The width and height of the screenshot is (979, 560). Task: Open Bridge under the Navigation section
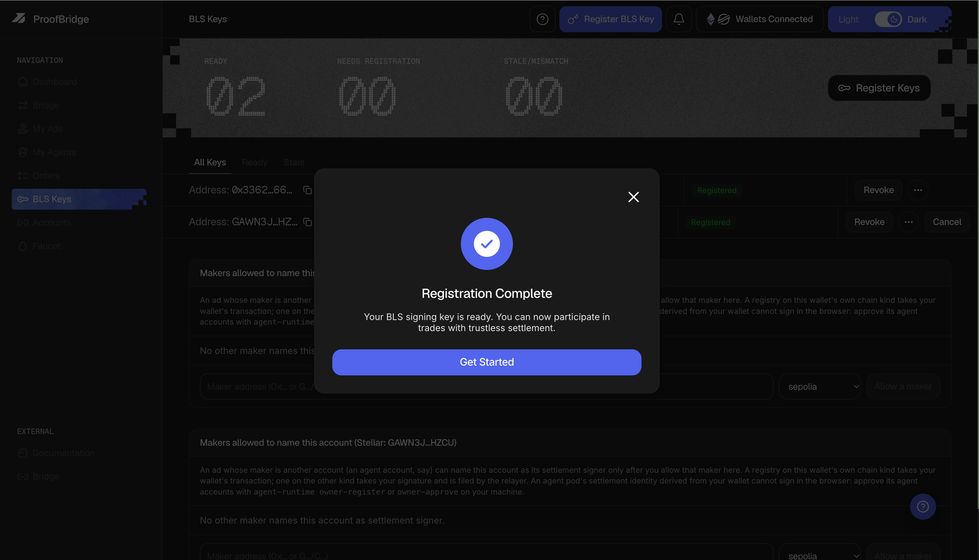[x=46, y=105]
